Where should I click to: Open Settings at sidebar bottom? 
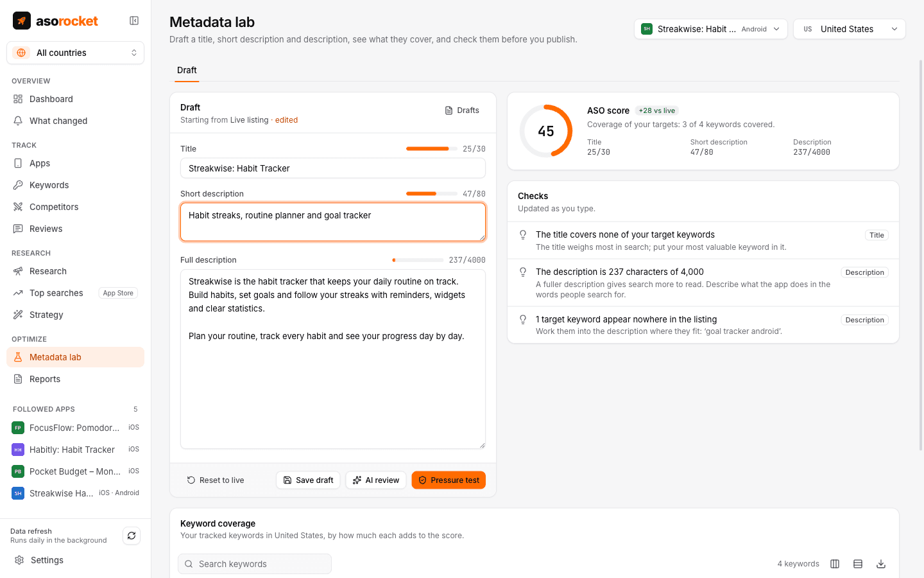[75, 560]
